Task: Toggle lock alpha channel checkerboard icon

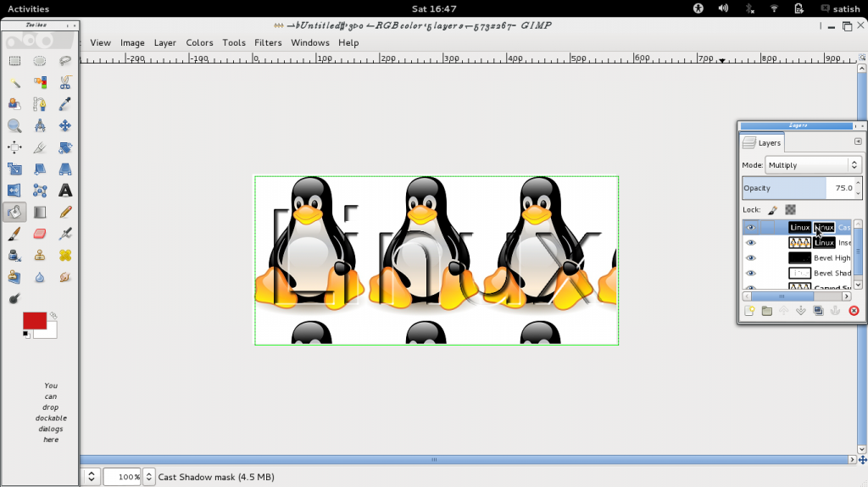Action: [x=791, y=210]
